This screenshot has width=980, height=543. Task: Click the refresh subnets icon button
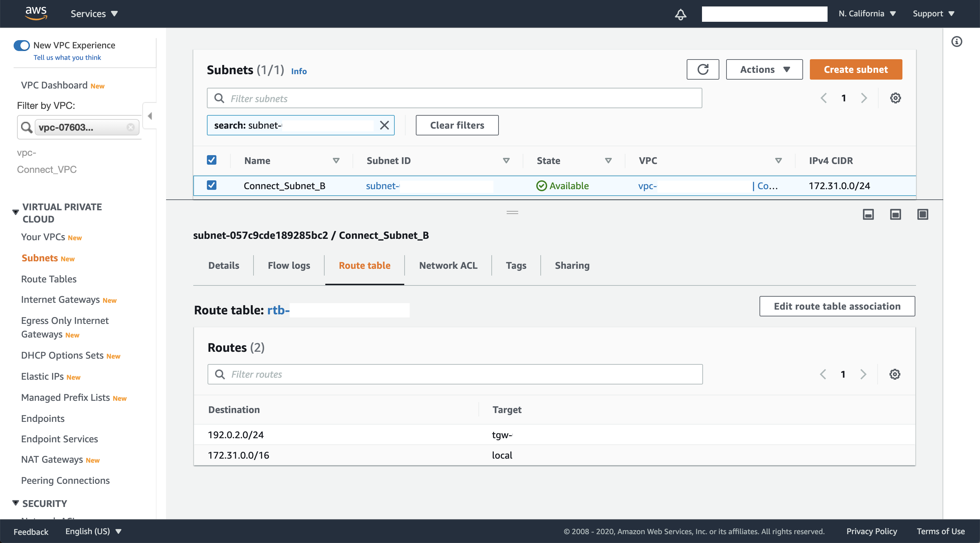coord(702,69)
